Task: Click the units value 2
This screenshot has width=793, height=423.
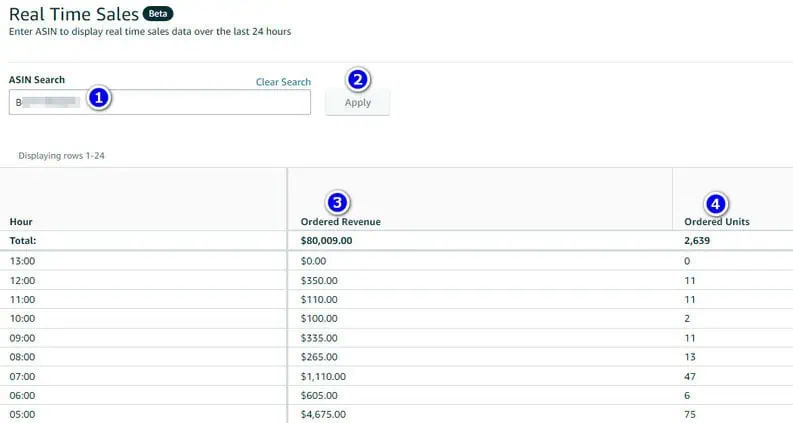Action: click(x=687, y=318)
